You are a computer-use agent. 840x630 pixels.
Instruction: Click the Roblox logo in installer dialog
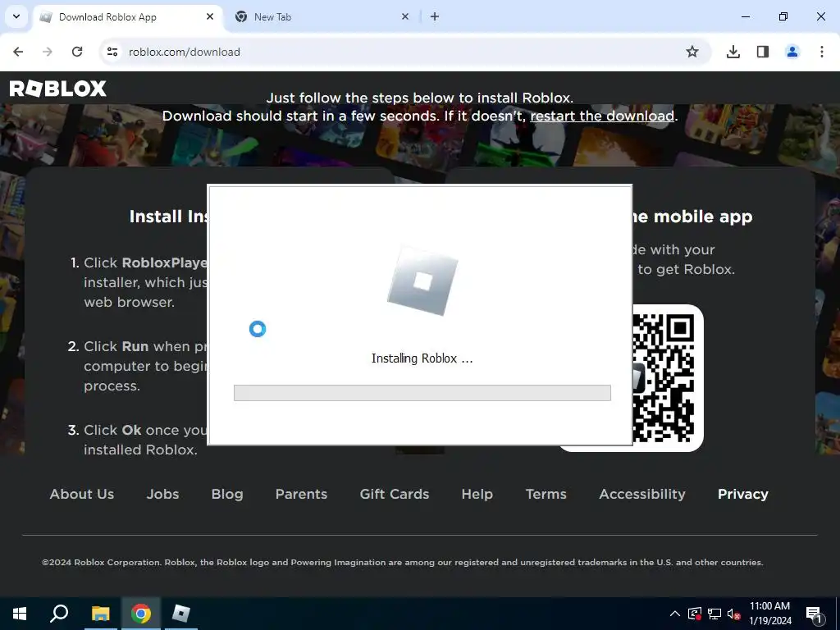pos(422,281)
